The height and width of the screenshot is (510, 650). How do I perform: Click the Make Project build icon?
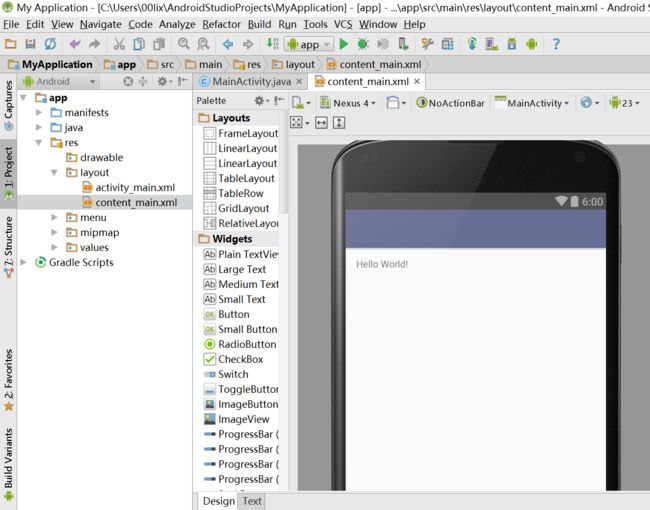[272, 44]
